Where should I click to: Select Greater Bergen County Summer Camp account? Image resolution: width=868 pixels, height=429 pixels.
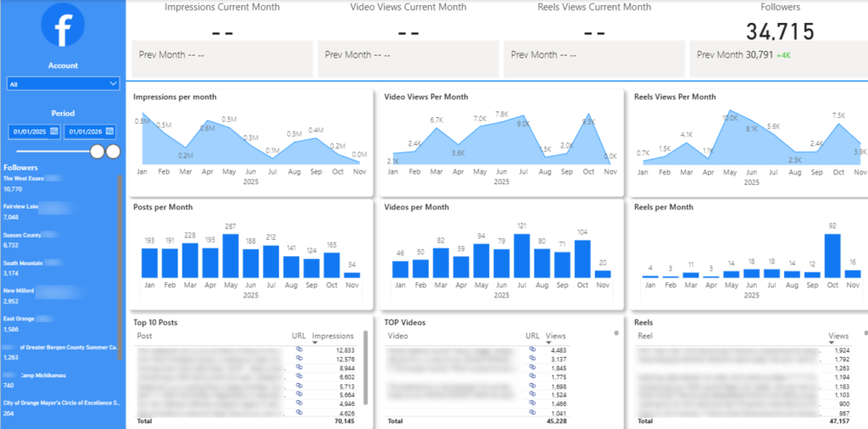coord(60,352)
